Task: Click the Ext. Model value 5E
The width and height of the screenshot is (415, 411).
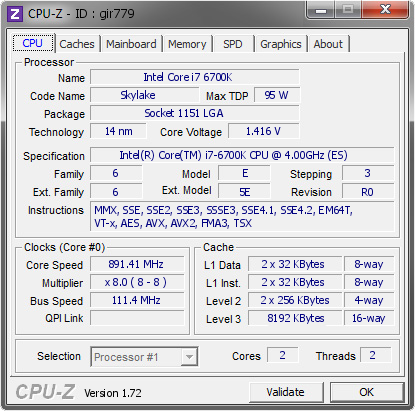Action: tap(244, 192)
